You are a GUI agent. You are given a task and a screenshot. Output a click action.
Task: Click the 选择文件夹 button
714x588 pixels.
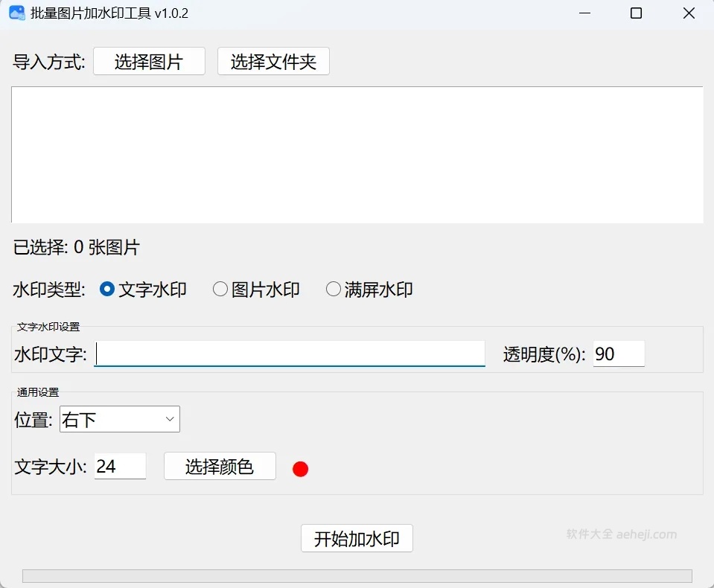click(x=272, y=61)
